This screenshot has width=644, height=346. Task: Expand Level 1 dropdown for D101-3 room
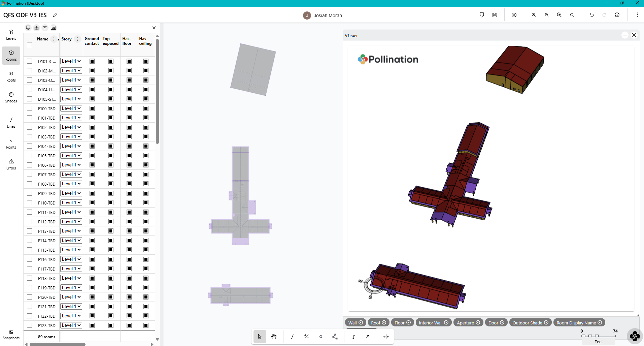[71, 61]
